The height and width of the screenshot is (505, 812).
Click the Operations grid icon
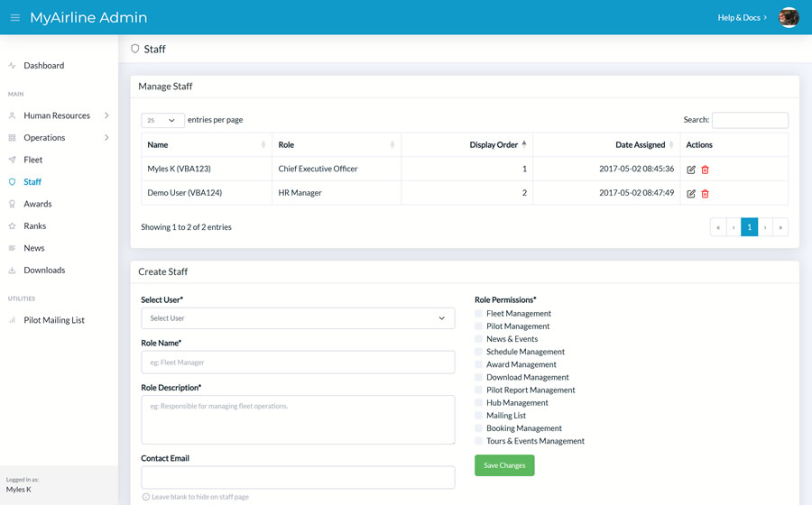(x=12, y=138)
